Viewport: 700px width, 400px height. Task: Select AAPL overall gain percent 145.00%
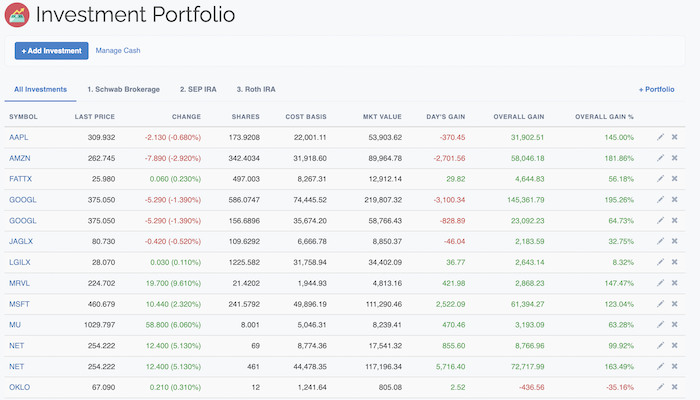point(619,137)
